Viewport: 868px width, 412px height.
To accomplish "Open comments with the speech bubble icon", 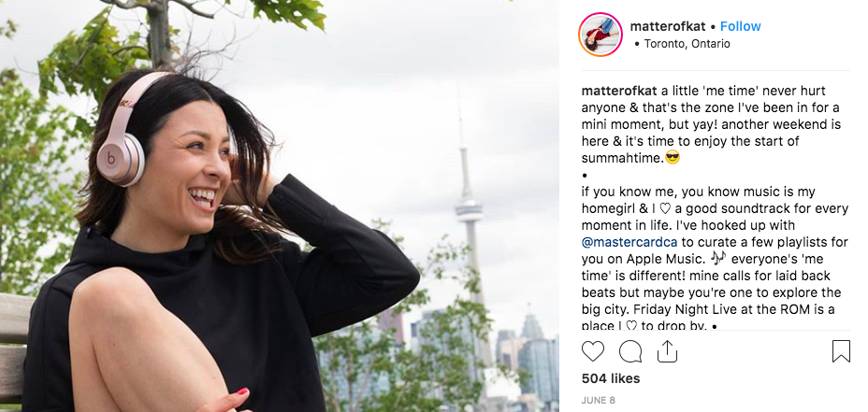I will [x=630, y=351].
